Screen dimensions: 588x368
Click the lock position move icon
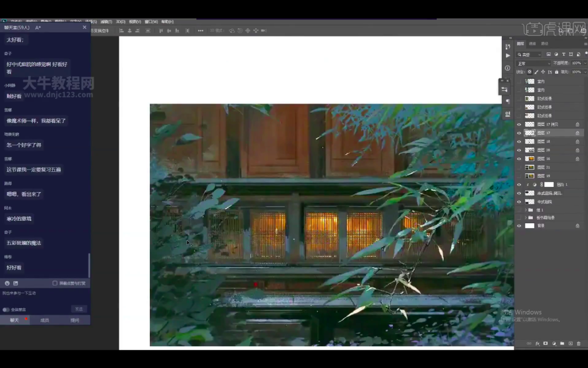[x=543, y=72]
